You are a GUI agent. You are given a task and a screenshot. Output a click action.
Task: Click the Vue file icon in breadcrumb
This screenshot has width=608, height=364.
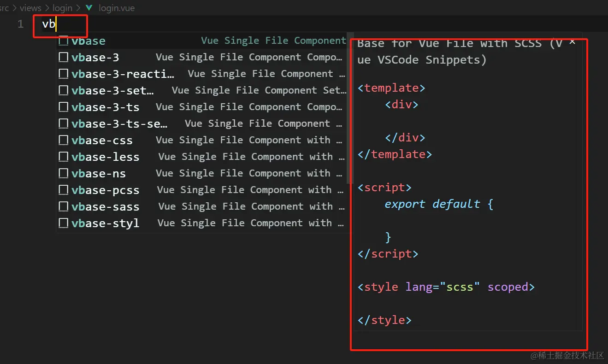89,8
